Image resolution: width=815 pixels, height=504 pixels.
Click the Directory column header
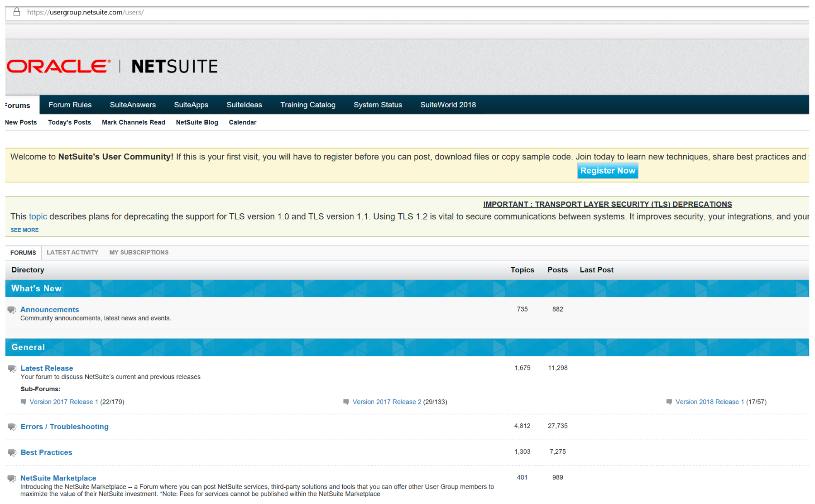pos(28,270)
